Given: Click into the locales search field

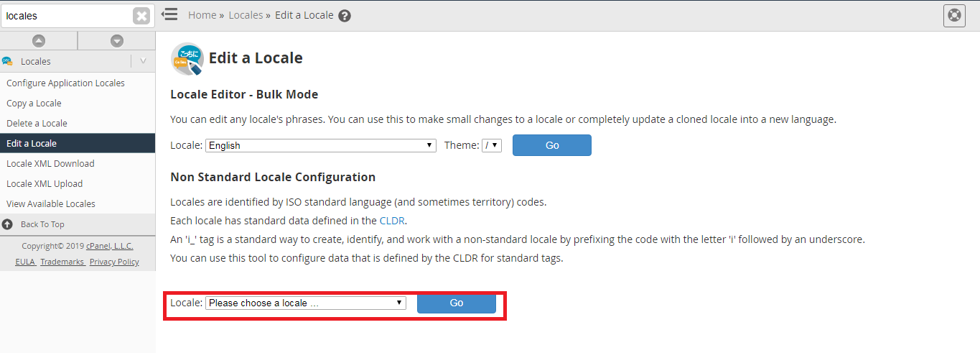Looking at the screenshot, I should (x=67, y=15).
